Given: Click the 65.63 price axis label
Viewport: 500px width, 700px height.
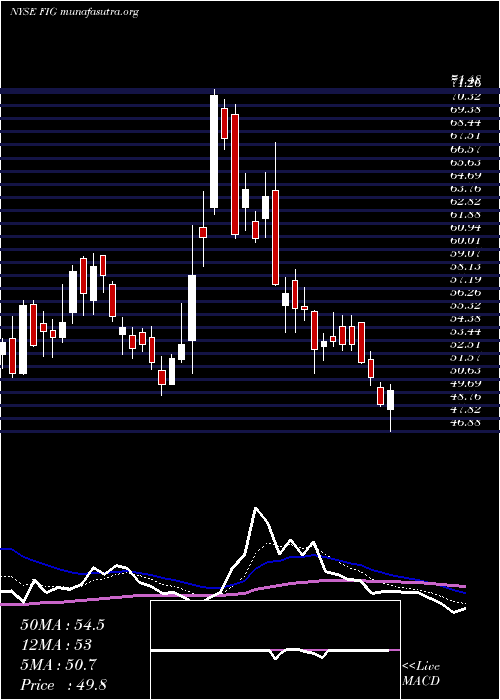Looking at the screenshot, I should point(466,162).
